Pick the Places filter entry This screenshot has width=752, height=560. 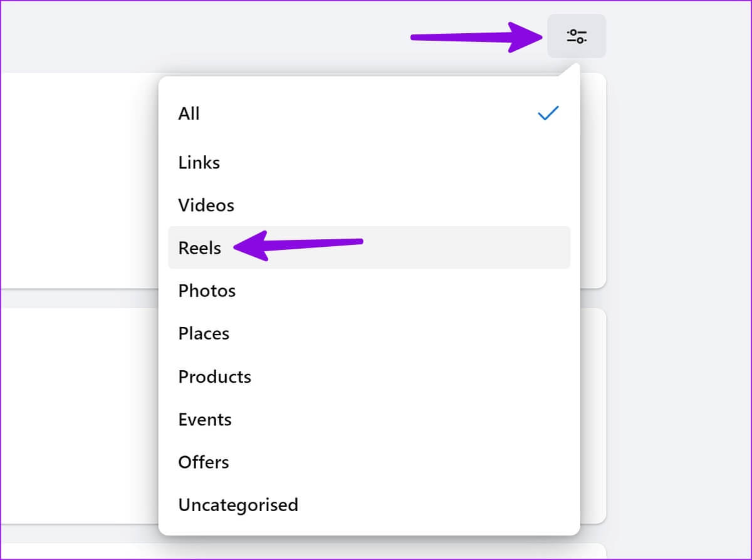[369, 333]
